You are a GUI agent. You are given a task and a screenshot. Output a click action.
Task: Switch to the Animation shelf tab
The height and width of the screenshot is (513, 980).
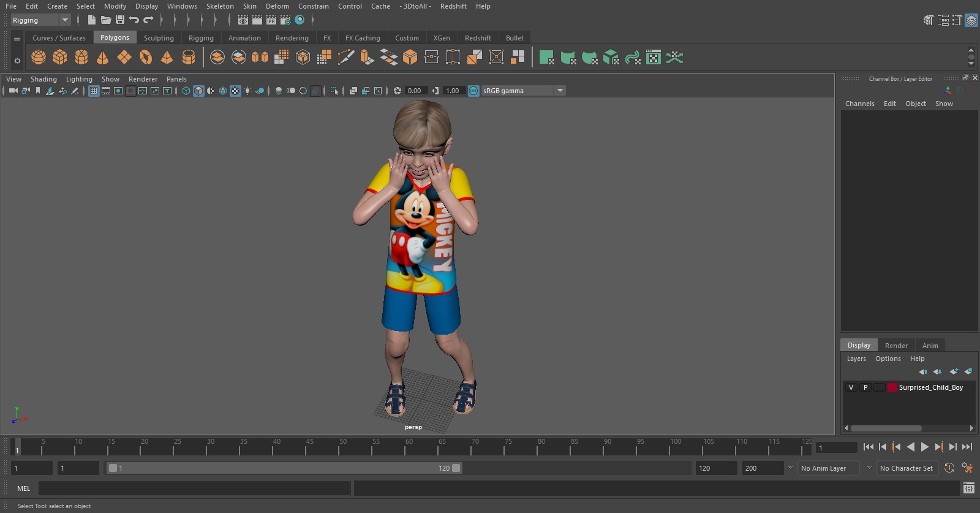pyautogui.click(x=244, y=38)
